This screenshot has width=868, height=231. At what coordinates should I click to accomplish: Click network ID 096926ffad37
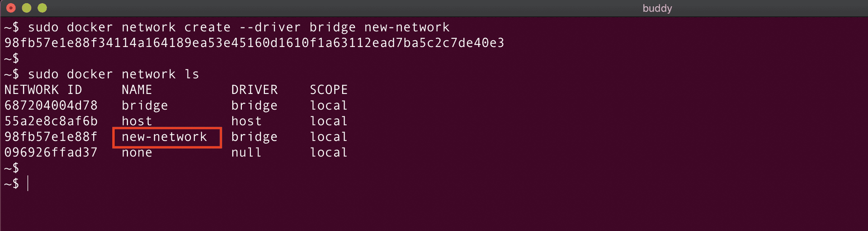(x=51, y=153)
